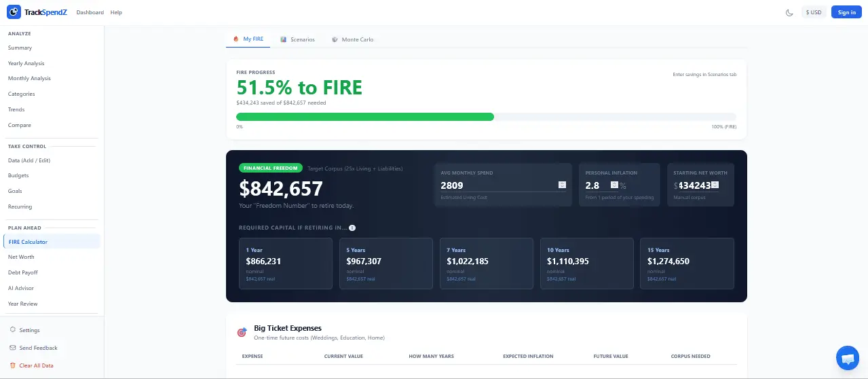Click the Expense column header
Image resolution: width=868 pixels, height=379 pixels.
click(x=252, y=356)
